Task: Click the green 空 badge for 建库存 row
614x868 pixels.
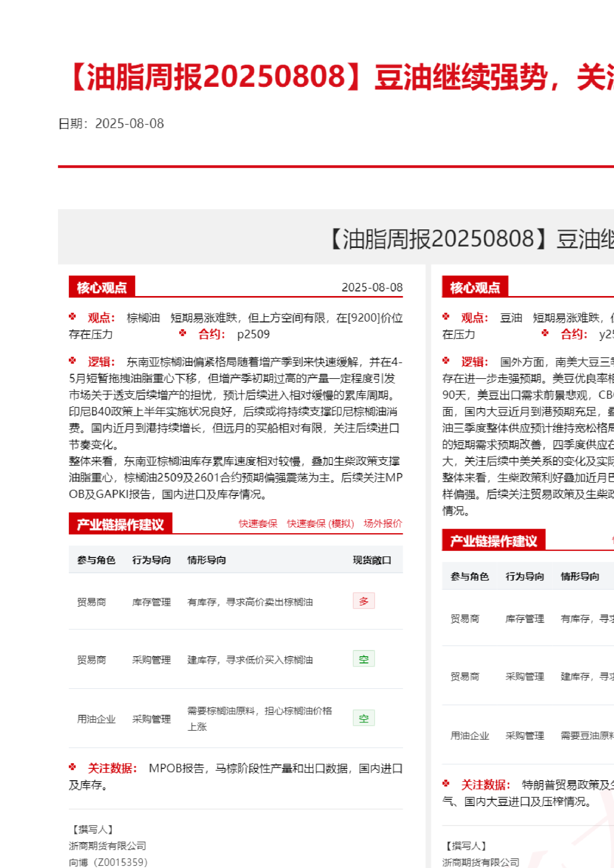Action: click(x=364, y=659)
